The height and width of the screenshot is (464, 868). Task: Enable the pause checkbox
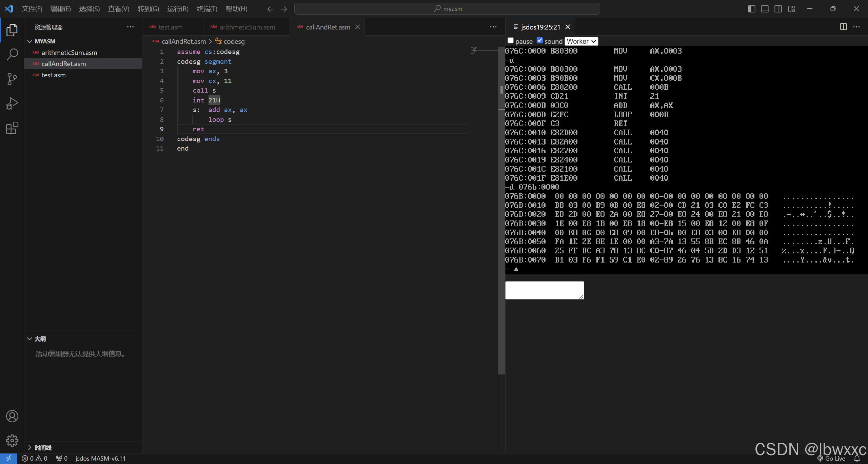click(510, 41)
